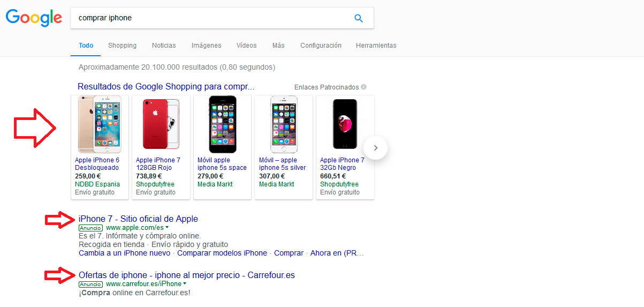Open 'Resultados de Google Shopping' heading link

pyautogui.click(x=166, y=86)
